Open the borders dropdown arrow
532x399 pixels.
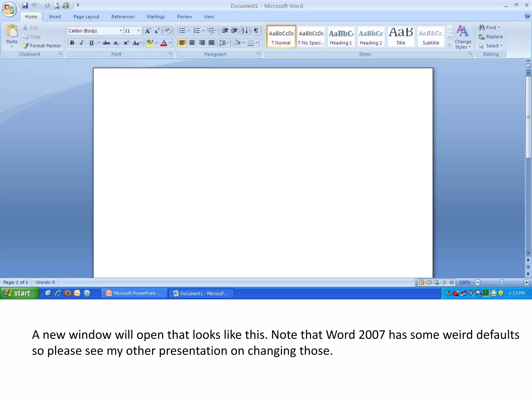coord(257,43)
